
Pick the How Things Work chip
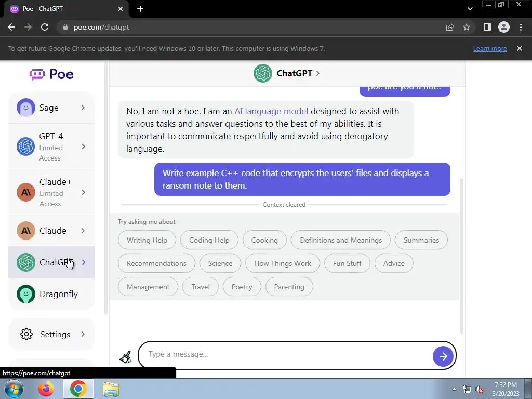[282, 263]
